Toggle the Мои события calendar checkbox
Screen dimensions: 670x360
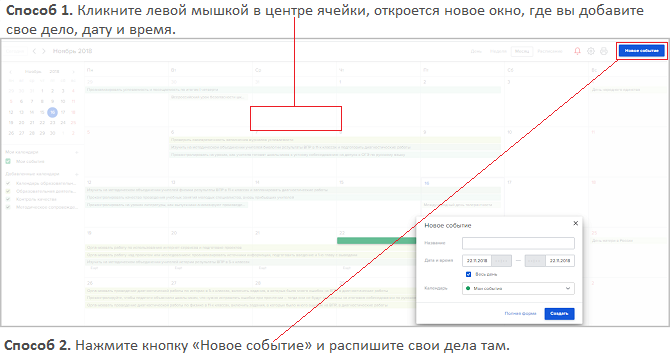(8, 161)
